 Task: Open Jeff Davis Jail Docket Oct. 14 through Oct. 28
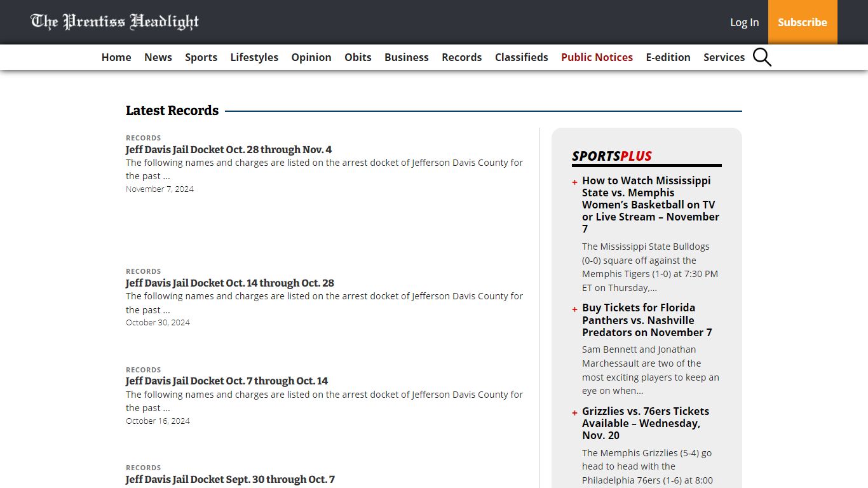pyautogui.click(x=230, y=283)
